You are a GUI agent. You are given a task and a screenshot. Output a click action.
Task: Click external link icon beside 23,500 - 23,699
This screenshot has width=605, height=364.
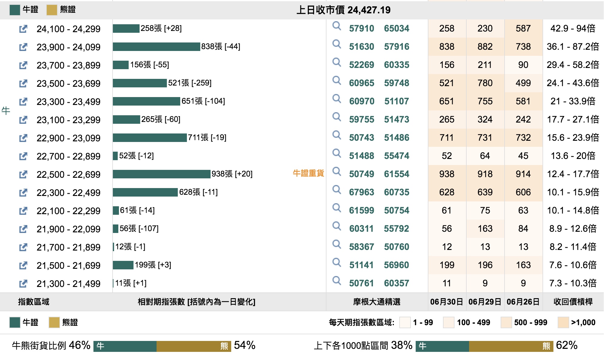23,83
